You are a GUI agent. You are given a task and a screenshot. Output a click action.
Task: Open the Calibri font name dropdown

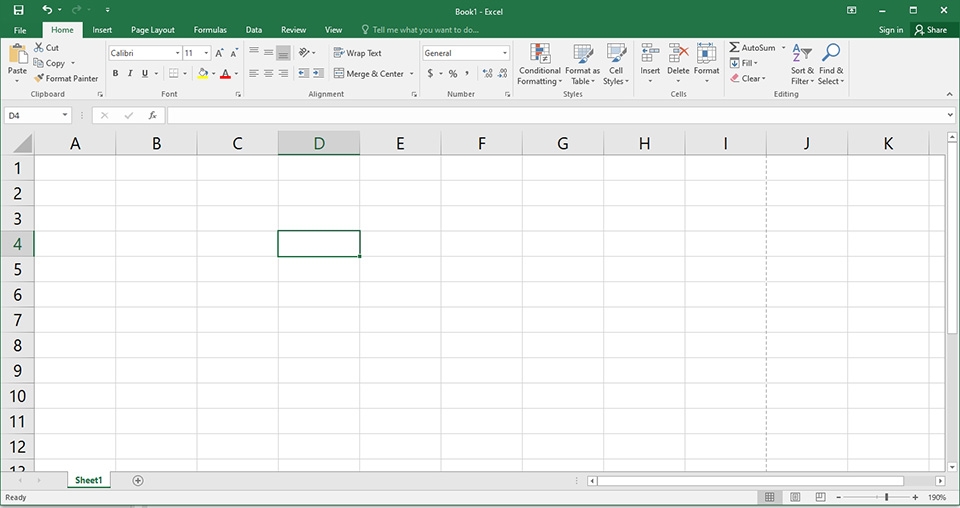pyautogui.click(x=178, y=53)
